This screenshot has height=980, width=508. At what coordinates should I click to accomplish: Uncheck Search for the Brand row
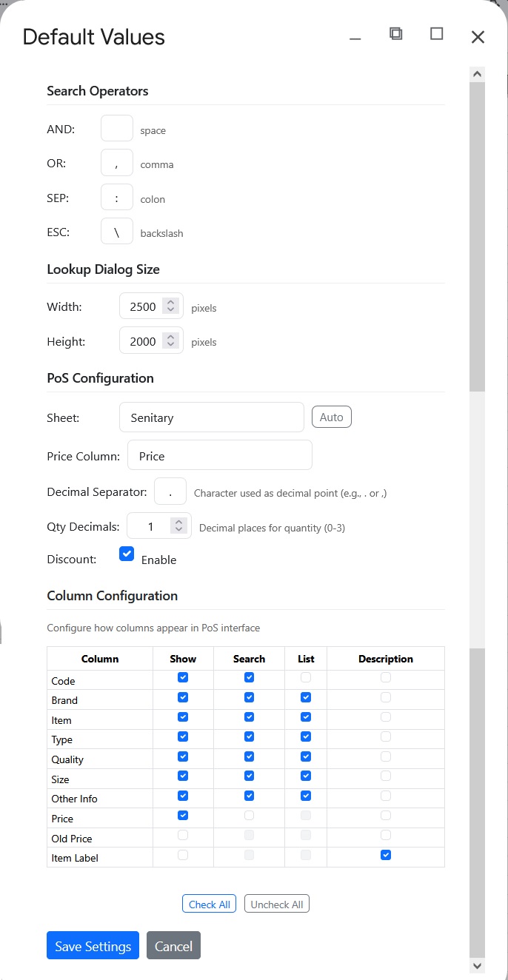click(249, 697)
